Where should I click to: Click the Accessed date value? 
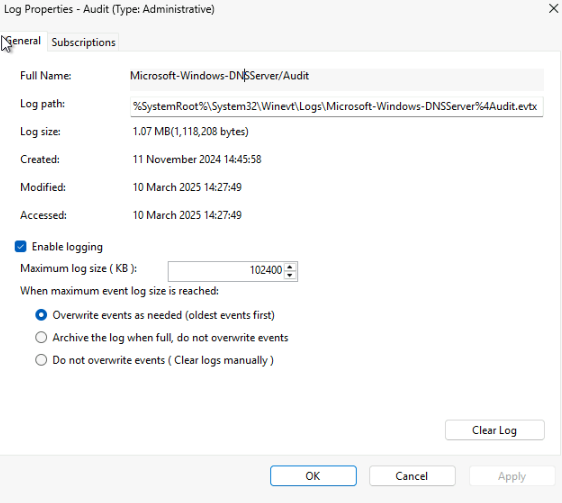coord(187,215)
